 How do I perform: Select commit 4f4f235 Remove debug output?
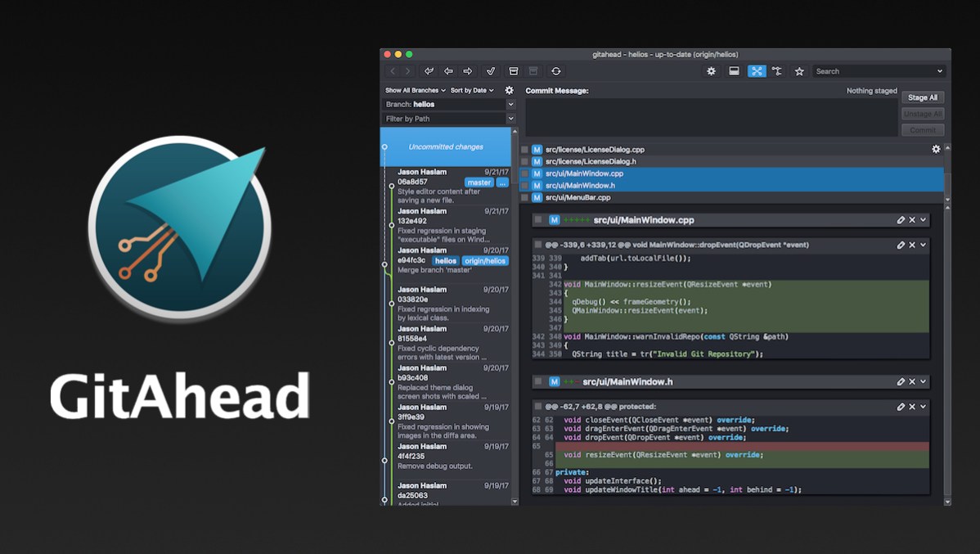(446, 460)
